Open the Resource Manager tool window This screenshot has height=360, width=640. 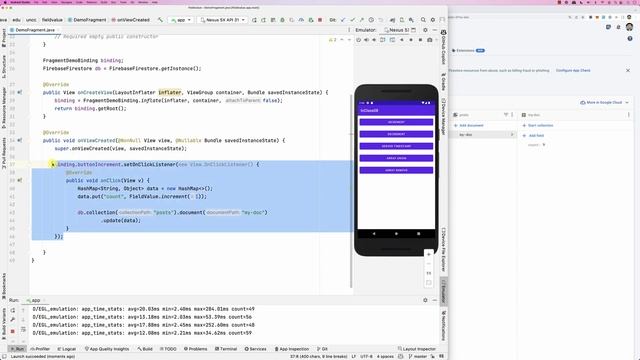pyautogui.click(x=4, y=107)
